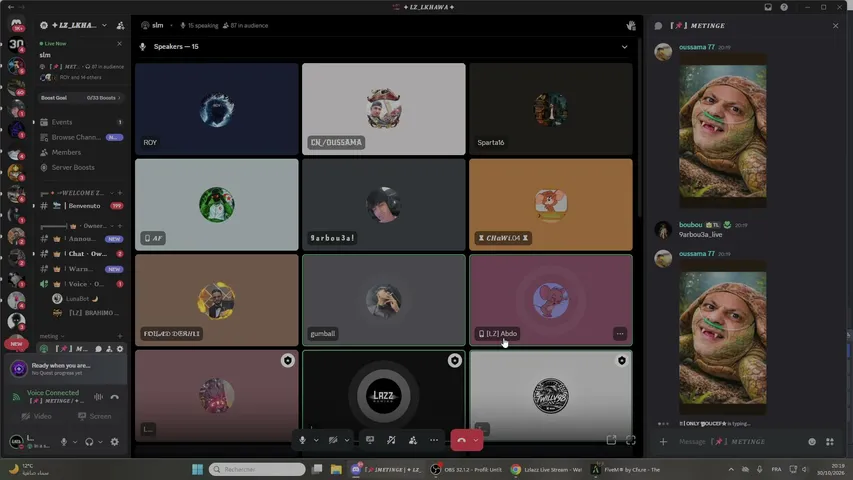
Task: Toggle deafen headphones in user panel
Action: point(89,442)
